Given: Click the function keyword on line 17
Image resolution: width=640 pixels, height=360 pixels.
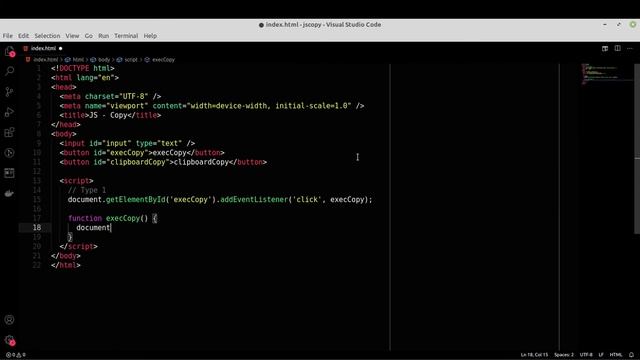Looking at the screenshot, I should [85, 218].
